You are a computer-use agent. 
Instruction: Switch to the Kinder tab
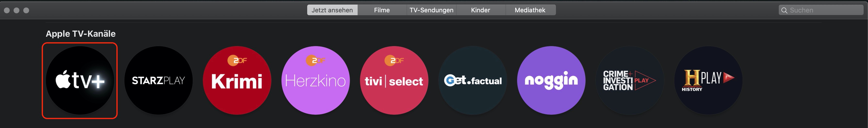click(481, 10)
